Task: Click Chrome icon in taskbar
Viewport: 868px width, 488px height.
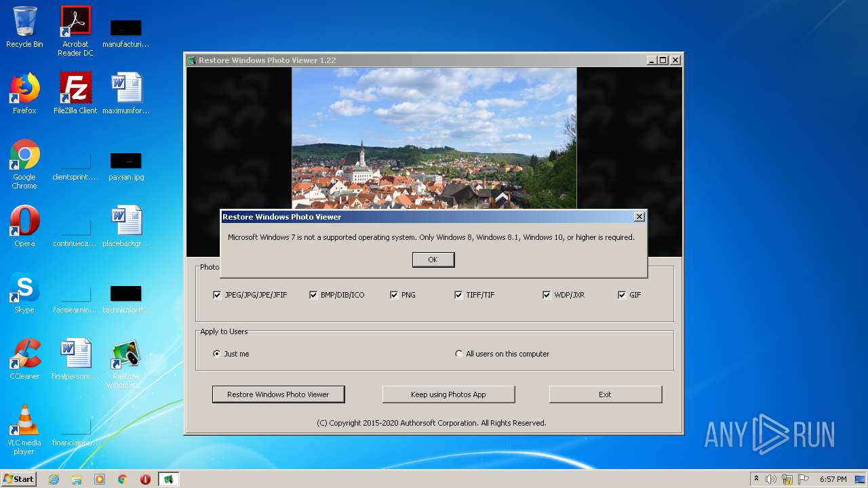Action: coord(123,479)
